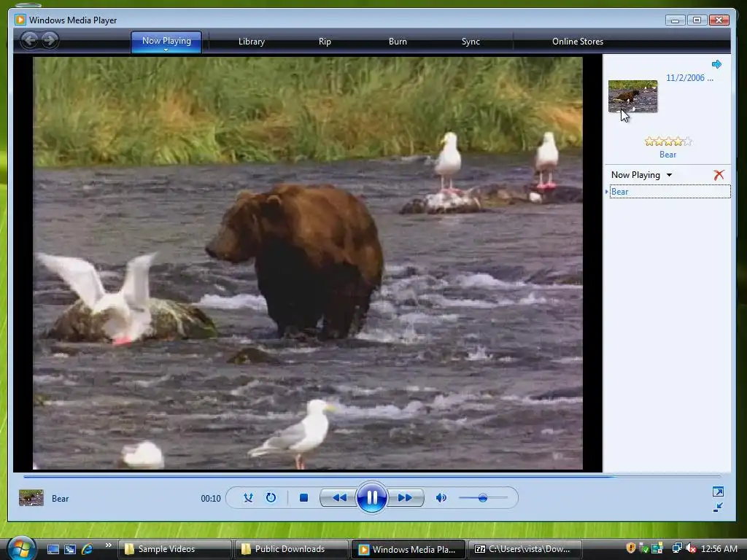Viewport: 747px width, 560px height.
Task: Launch Internet Explorer from Quick Launch
Action: pos(88,549)
